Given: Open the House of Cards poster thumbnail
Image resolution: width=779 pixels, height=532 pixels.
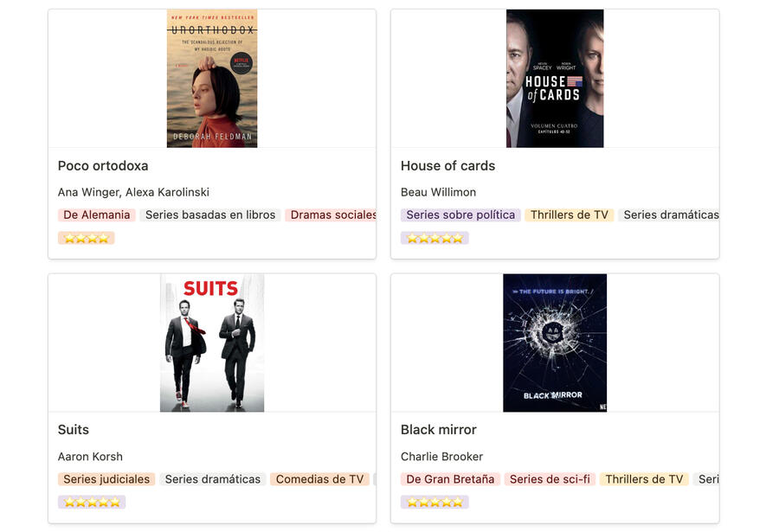Looking at the screenshot, I should [555, 79].
